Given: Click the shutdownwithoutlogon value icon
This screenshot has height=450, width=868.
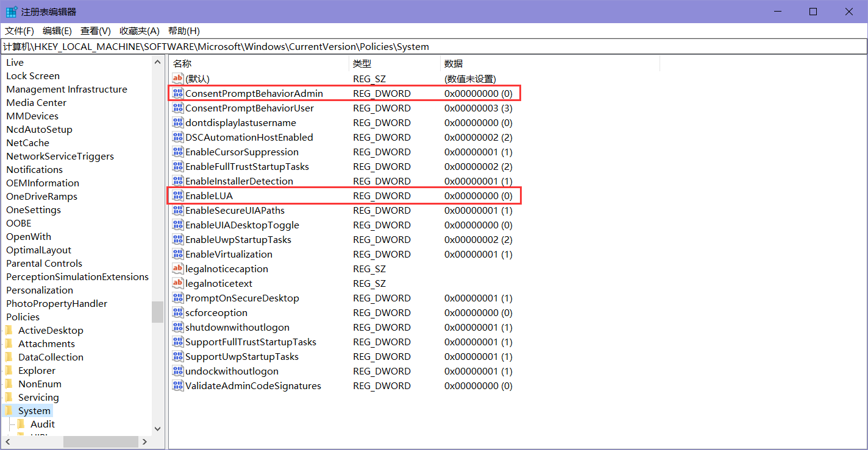Looking at the screenshot, I should [x=177, y=327].
